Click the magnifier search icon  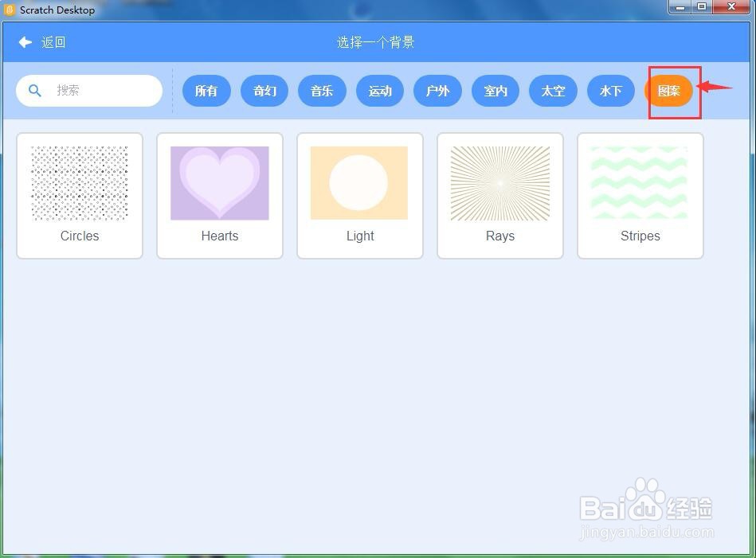35,90
